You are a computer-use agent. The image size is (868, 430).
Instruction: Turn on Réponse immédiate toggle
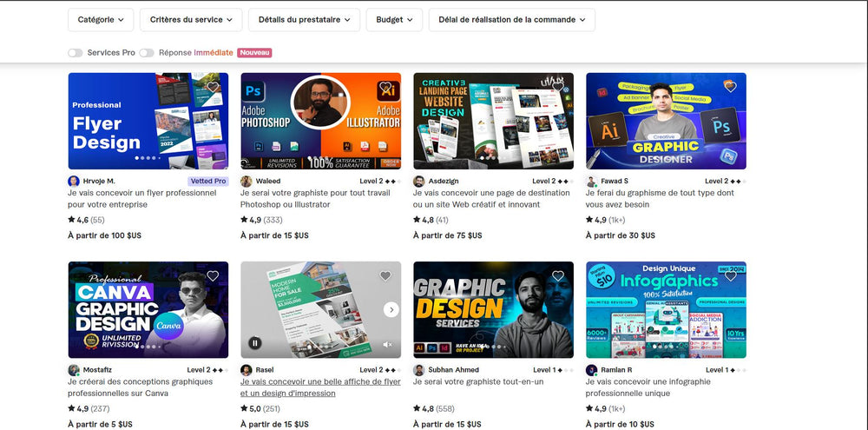pyautogui.click(x=147, y=53)
